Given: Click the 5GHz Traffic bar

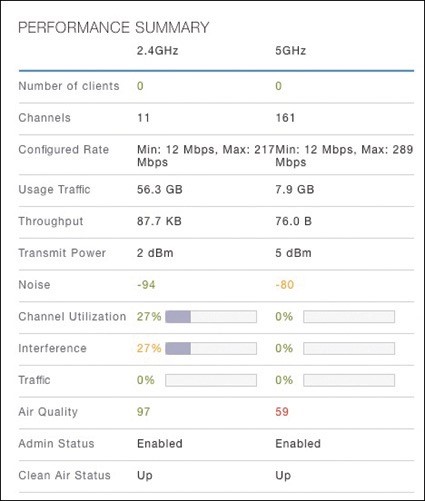Looking at the screenshot, I should (x=349, y=380).
